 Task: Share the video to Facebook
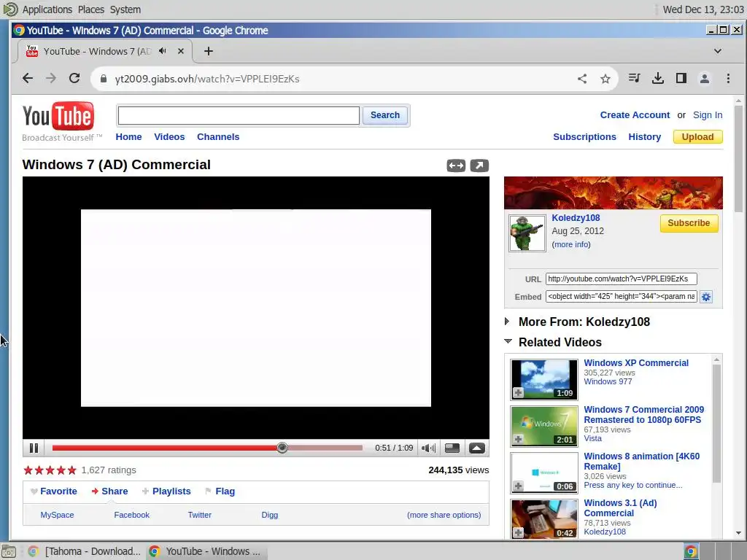131,515
